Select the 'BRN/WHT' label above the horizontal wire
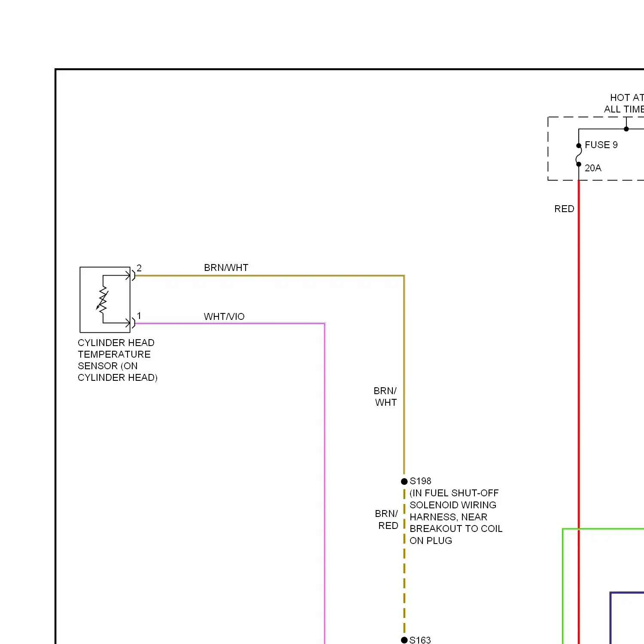 [226, 268]
